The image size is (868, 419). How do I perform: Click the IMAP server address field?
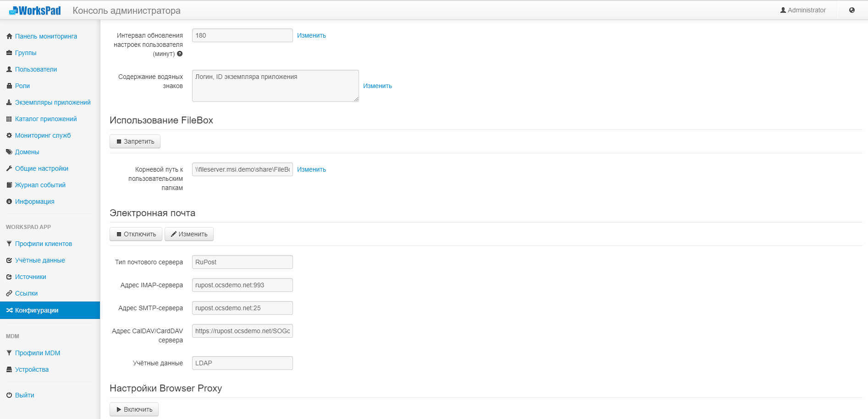[242, 285]
